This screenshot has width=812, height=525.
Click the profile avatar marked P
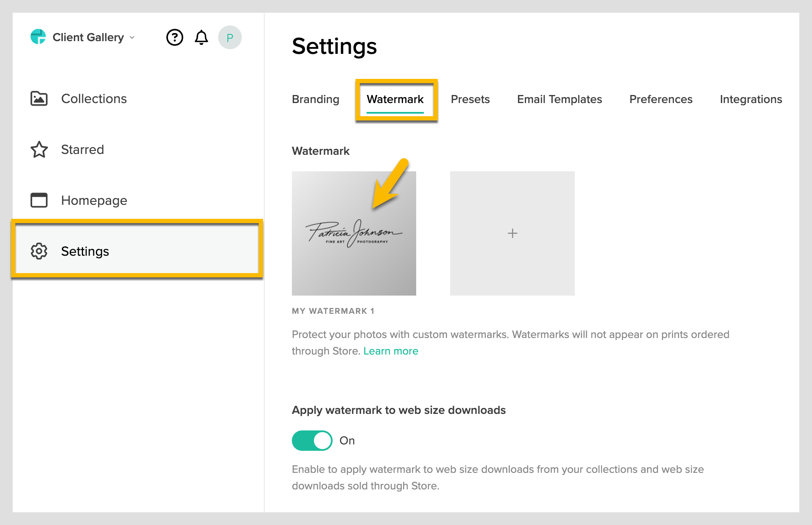click(x=230, y=37)
